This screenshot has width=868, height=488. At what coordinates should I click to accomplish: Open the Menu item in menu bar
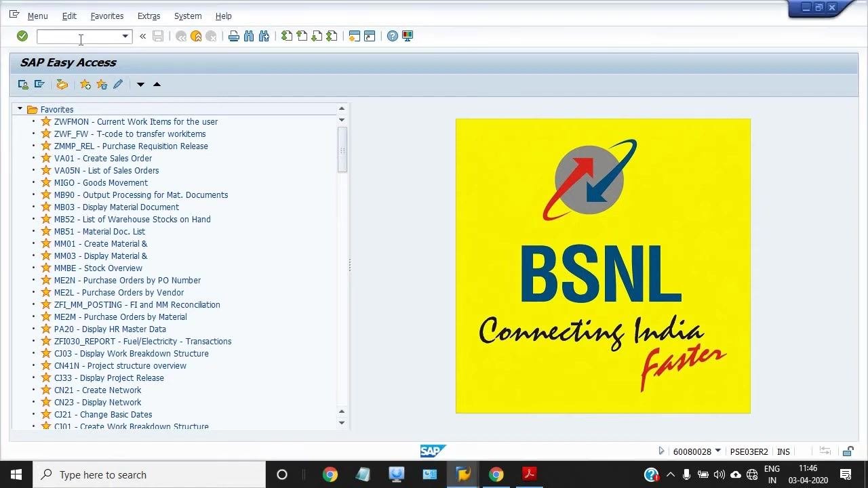[37, 16]
